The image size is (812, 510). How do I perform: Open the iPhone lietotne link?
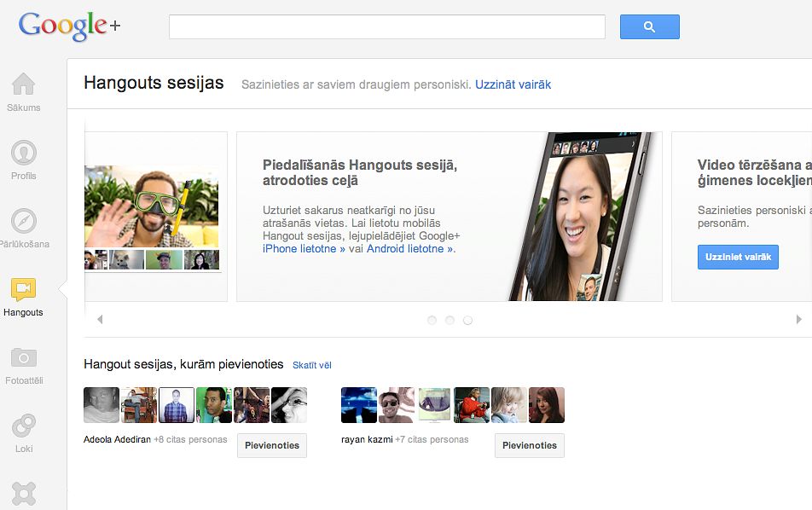tap(304, 248)
